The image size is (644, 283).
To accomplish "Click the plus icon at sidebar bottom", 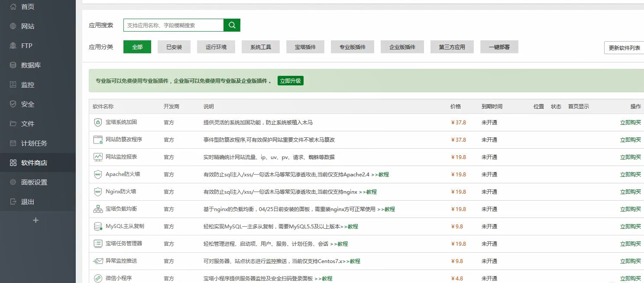I will coord(36,220).
